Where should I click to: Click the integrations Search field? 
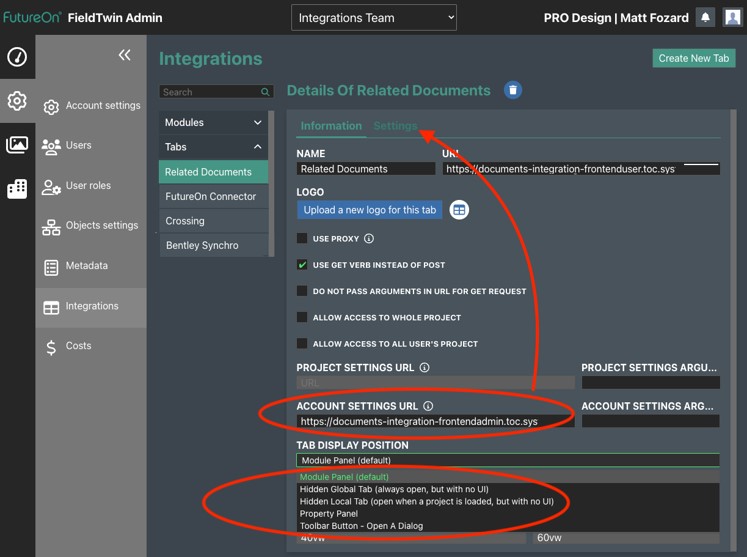pos(216,92)
